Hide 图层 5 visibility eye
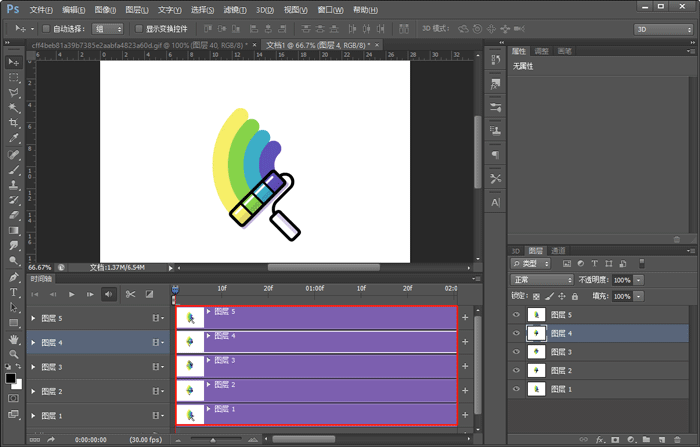Screen dimensions: 700x447 pos(517,315)
